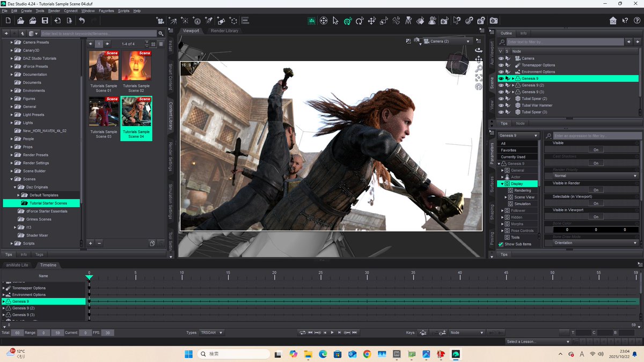The width and height of the screenshot is (644, 362).
Task: Expand the Camera Presets folder
Action: click(12, 42)
